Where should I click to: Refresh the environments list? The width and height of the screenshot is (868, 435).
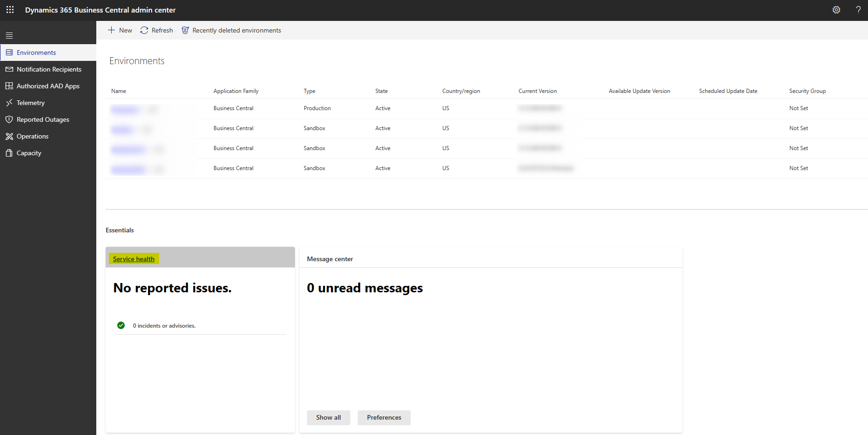coord(157,30)
